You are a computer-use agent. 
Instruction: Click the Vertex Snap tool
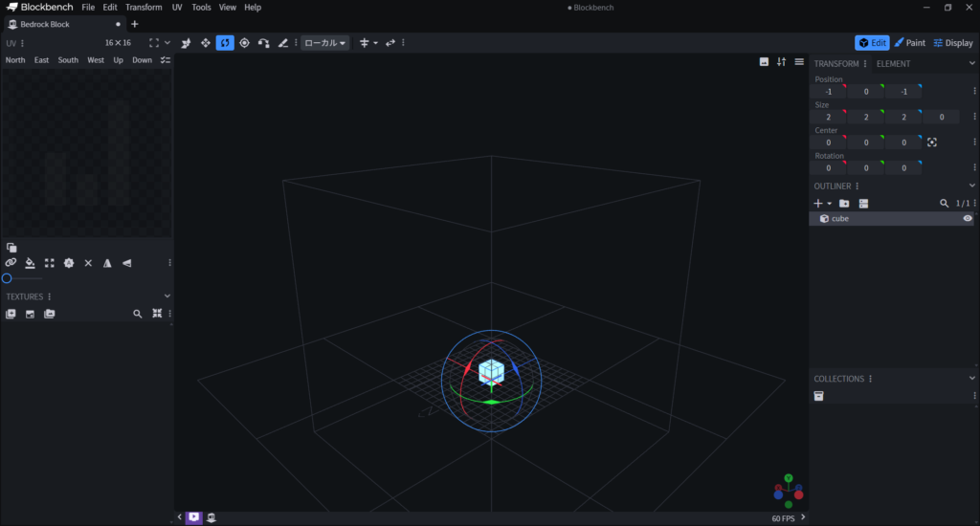coord(264,43)
